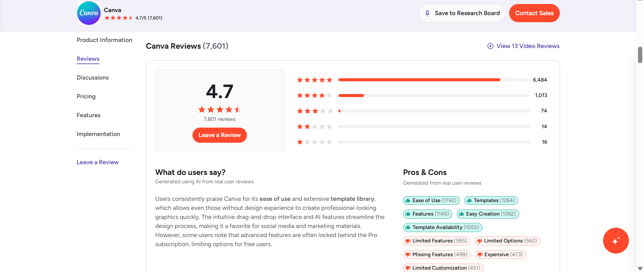Click the red Leave a Review button
Image resolution: width=644 pixels, height=272 pixels.
tap(220, 135)
